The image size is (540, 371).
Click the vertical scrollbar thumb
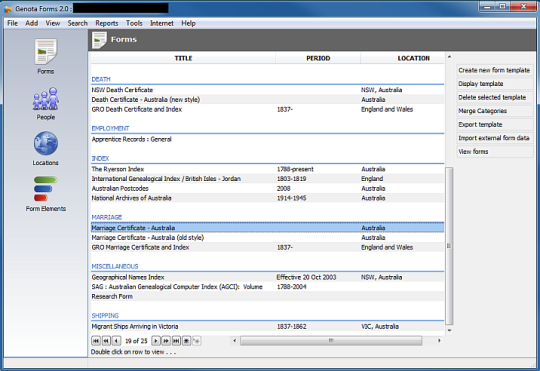pos(449,246)
